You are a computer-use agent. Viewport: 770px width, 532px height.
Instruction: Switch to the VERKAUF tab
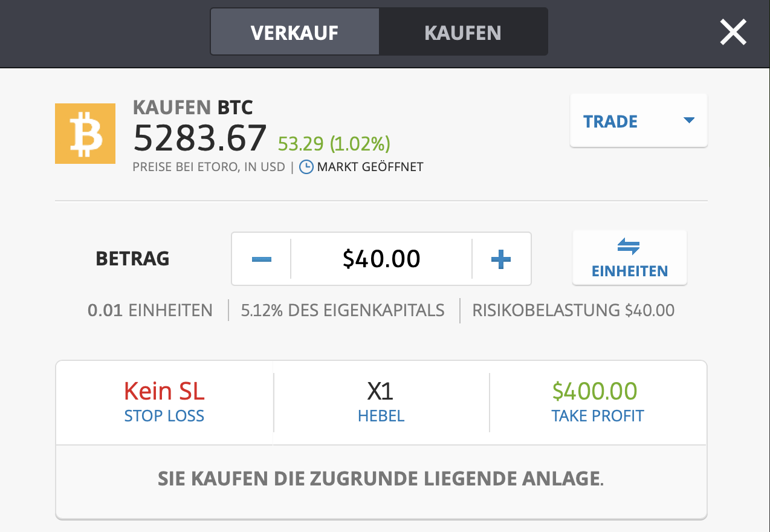tap(294, 32)
